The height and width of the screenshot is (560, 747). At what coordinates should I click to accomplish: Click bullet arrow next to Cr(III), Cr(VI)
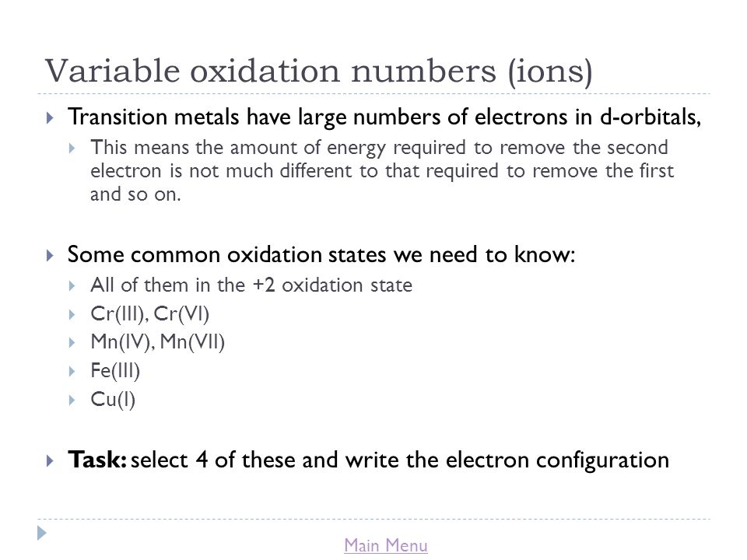point(72,314)
